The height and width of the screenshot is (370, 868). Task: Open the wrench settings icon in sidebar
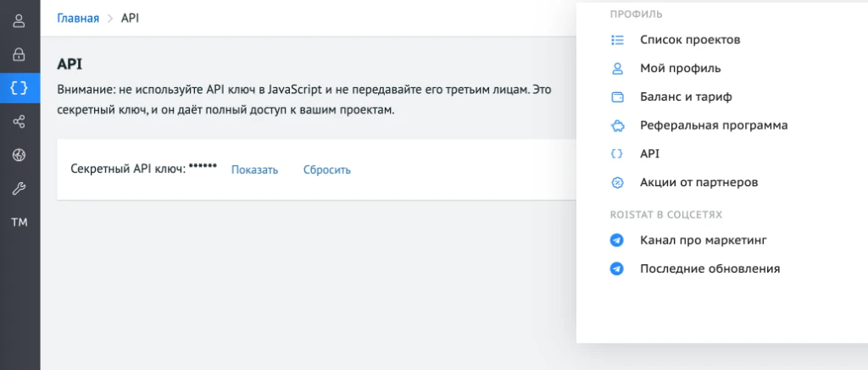click(x=19, y=189)
